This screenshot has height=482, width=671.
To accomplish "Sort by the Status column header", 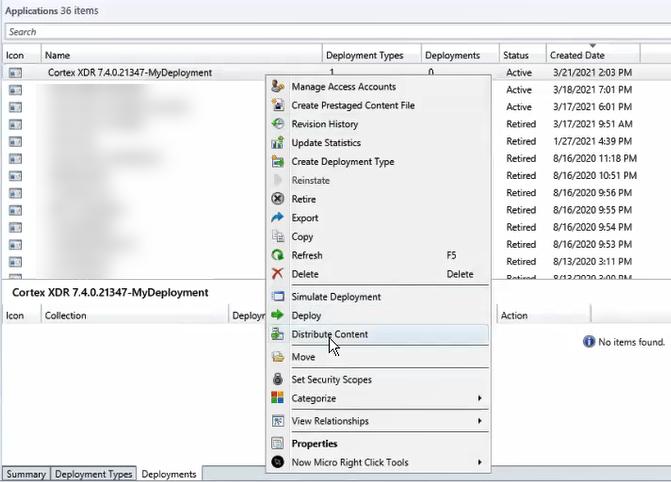I will pyautogui.click(x=523, y=55).
